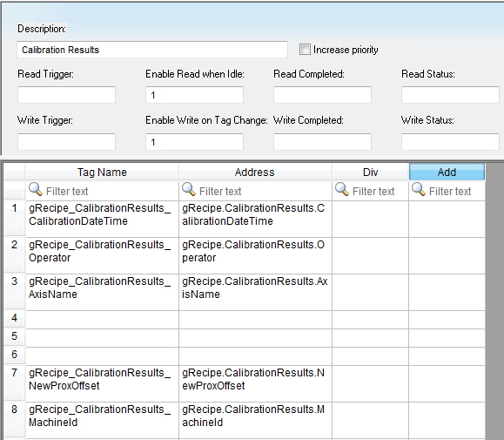Select address gRecipe.CalibrationResults.MachineId
Viewport: 504px width, 440px height.
tap(255, 420)
